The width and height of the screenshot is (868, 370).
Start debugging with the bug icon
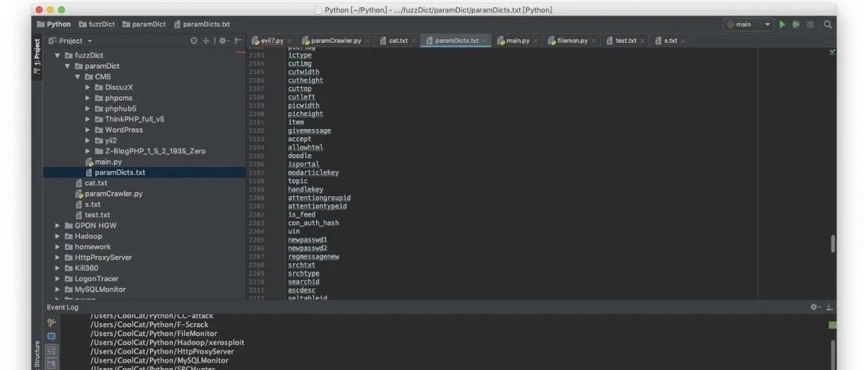[796, 24]
